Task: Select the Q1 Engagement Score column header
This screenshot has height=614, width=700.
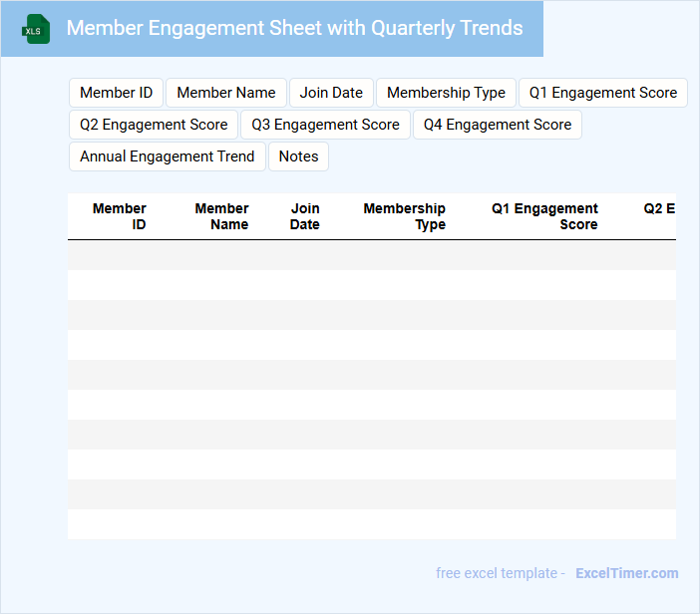Action: 544,216
